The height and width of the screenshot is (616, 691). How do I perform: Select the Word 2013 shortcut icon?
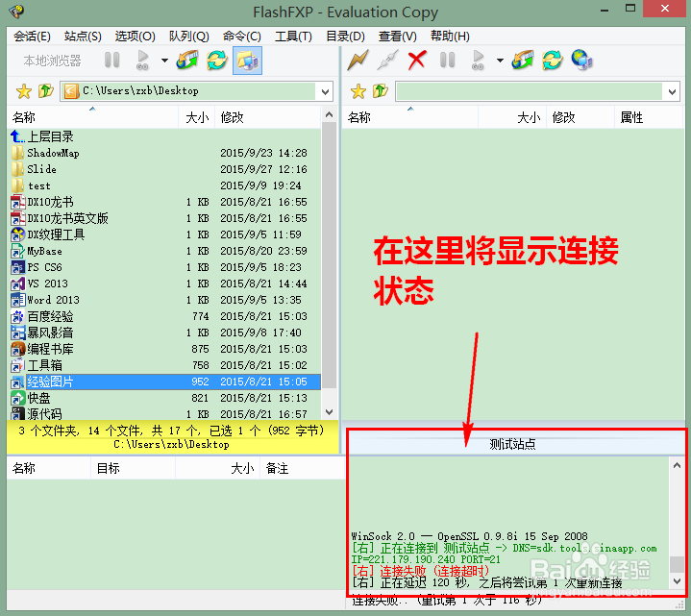(17, 300)
